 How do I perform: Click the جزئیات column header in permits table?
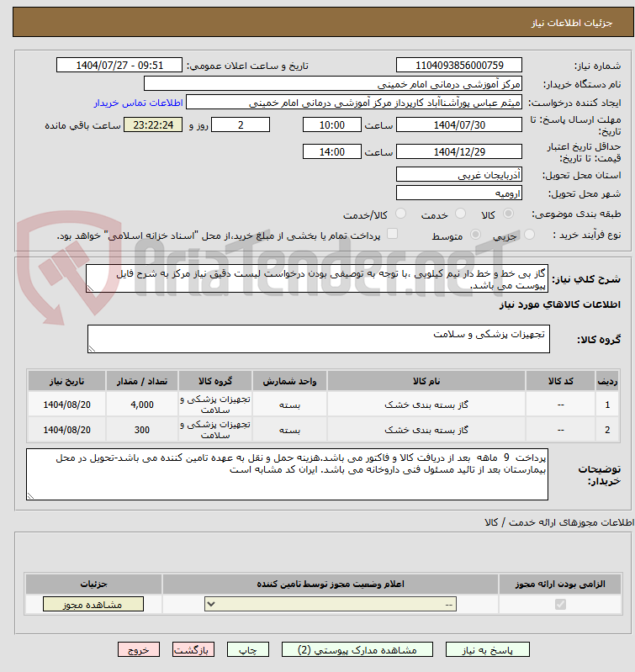(x=93, y=585)
